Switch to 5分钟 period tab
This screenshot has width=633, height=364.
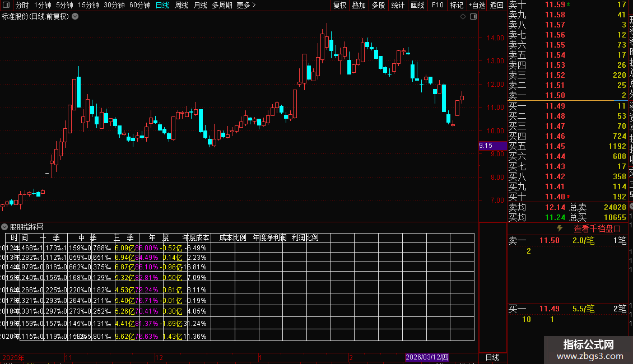(64, 5)
